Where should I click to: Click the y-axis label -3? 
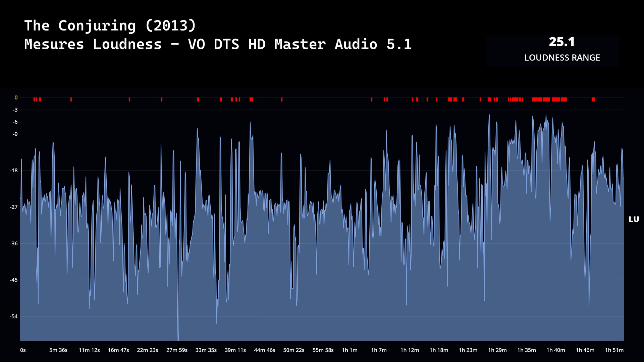click(x=15, y=110)
